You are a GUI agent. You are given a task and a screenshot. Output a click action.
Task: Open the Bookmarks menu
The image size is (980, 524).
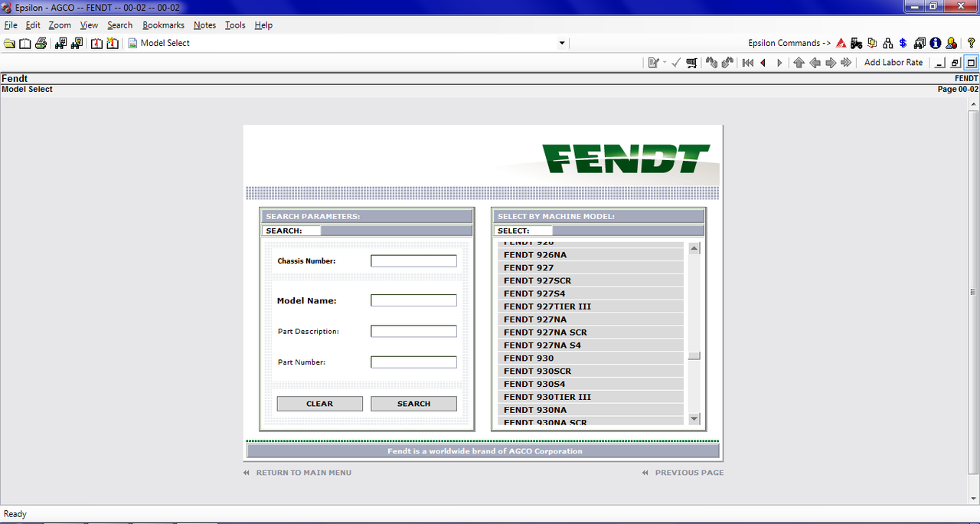[164, 25]
